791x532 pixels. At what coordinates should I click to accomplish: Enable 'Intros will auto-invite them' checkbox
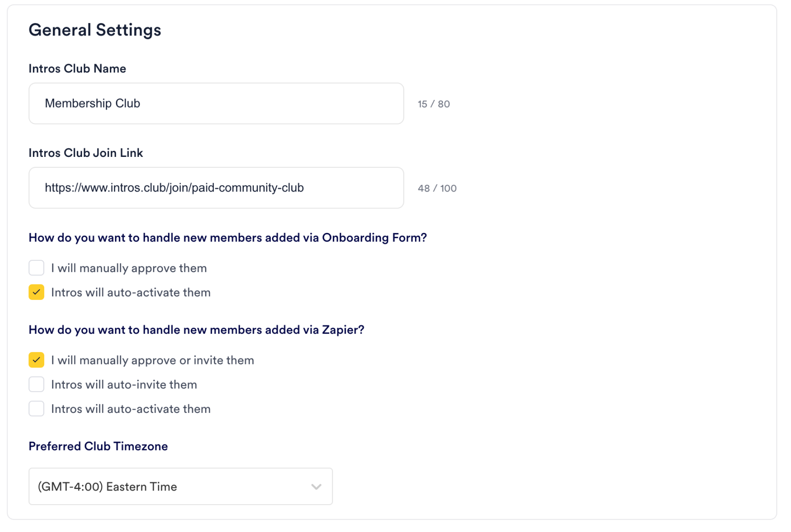[x=36, y=384]
